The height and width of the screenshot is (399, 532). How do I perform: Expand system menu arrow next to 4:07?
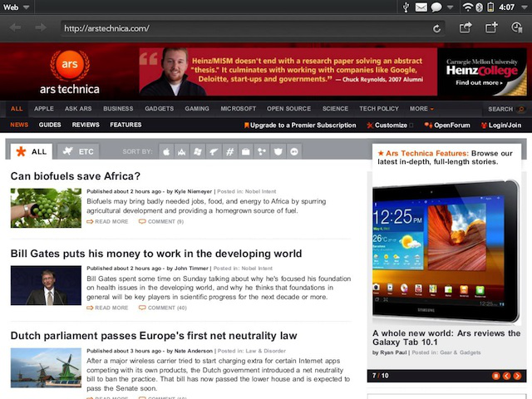523,7
